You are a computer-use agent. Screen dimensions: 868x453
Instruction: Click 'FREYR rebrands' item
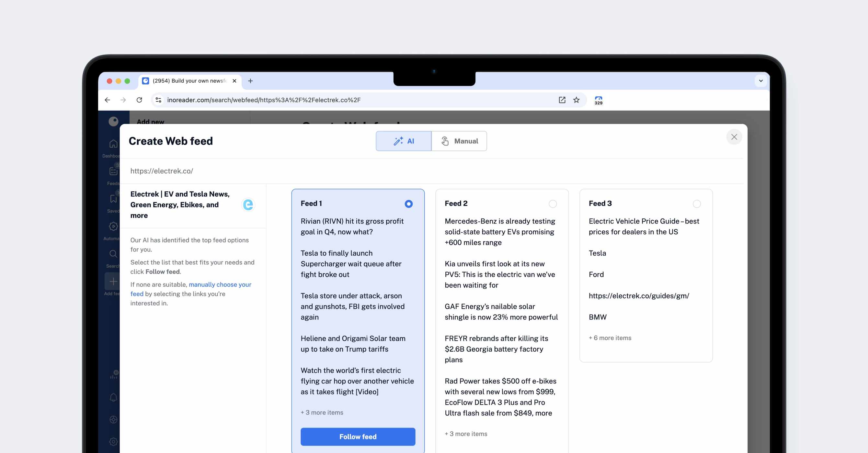pos(496,349)
